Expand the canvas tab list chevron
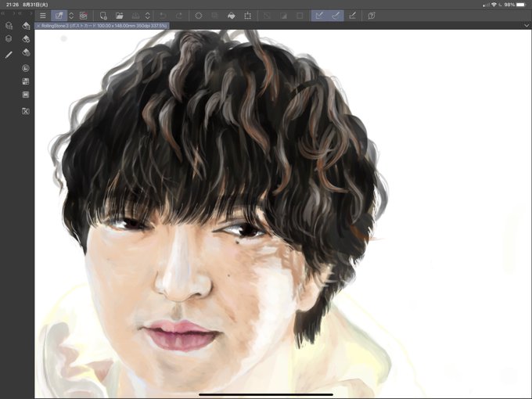This screenshot has height=399, width=532. click(527, 26)
